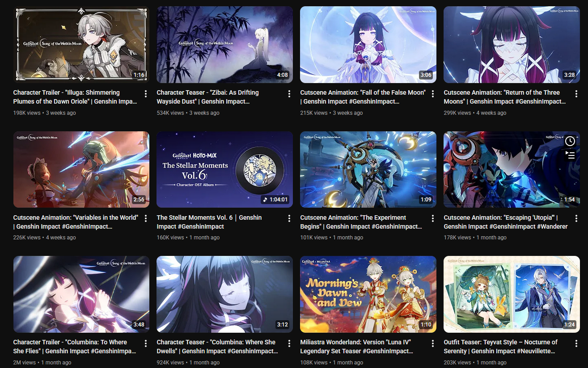The image size is (588, 368).
Task: Click the "534K views • 3 weeks ago" text
Action: pos(188,113)
